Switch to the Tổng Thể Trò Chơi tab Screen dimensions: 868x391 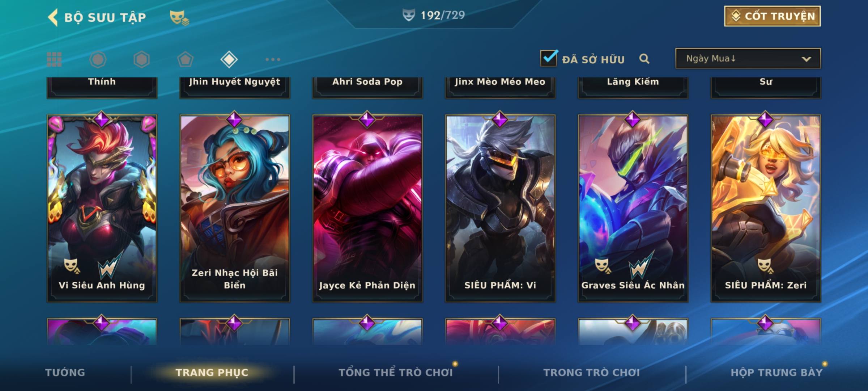(396, 373)
